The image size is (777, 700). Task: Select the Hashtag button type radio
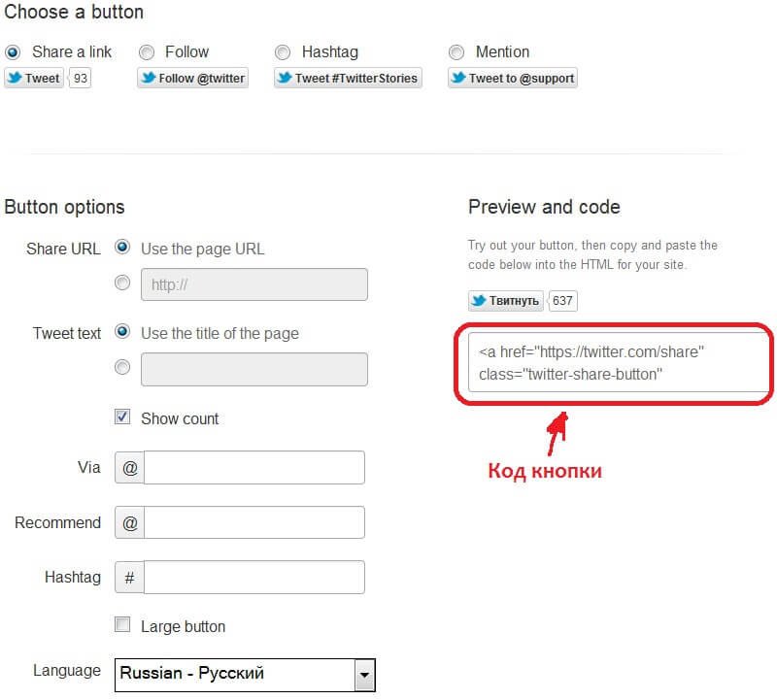(x=283, y=52)
